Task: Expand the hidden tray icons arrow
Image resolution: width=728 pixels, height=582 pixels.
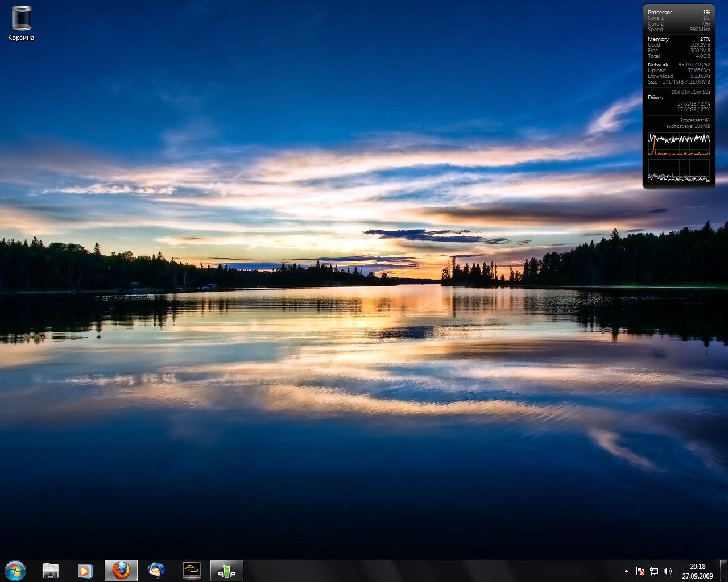Action: click(626, 571)
